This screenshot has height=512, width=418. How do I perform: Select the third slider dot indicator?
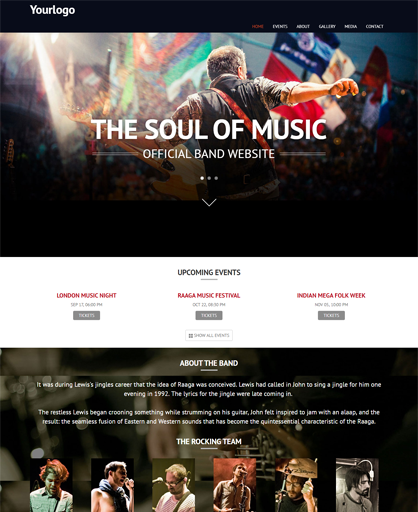pyautogui.click(x=216, y=178)
